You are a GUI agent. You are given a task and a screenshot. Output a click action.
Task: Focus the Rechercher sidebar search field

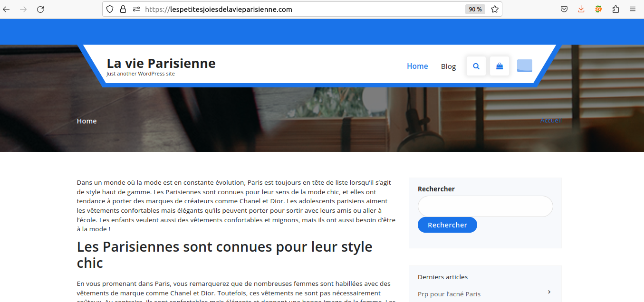pyautogui.click(x=485, y=207)
